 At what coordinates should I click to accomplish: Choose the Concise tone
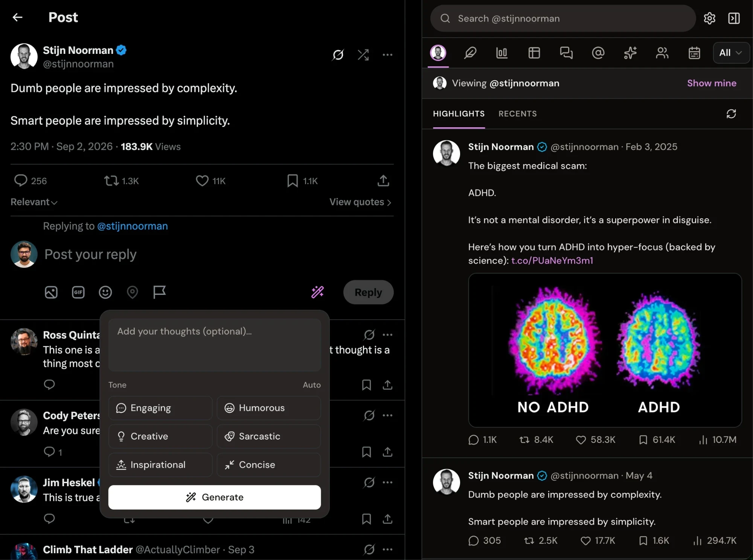pyautogui.click(x=269, y=465)
